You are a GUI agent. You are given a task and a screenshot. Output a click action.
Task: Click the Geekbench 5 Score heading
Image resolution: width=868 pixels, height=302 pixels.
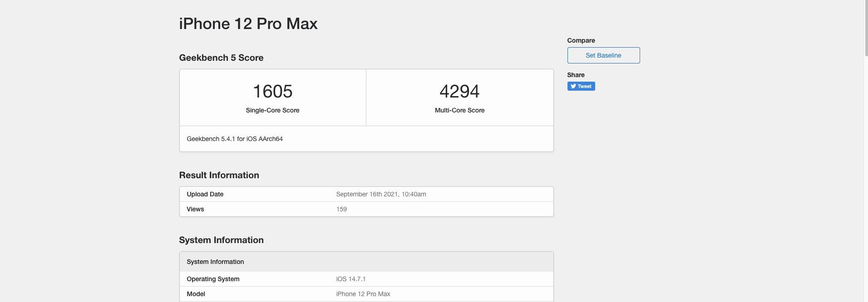(221, 58)
